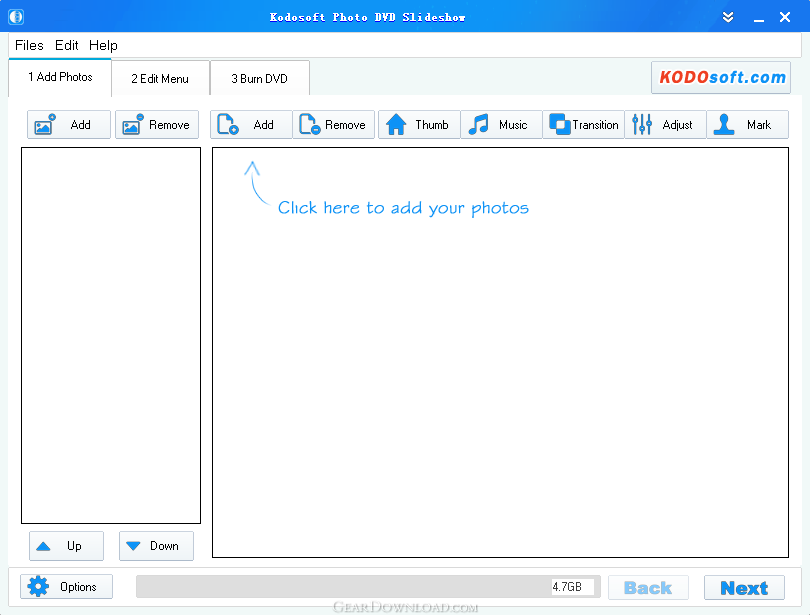Screen dimensions: 810x615
Task: Click the double-chevron dropdown in the title bar
Action: tap(728, 17)
